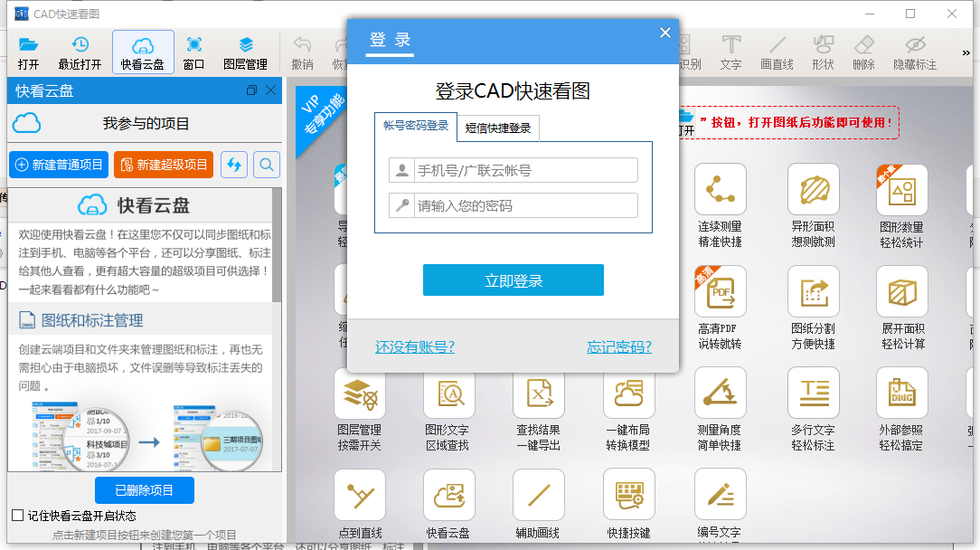Screen dimensions: 980x550
Task: Switch to 帐号密码登录 tab
Action: pos(416,126)
